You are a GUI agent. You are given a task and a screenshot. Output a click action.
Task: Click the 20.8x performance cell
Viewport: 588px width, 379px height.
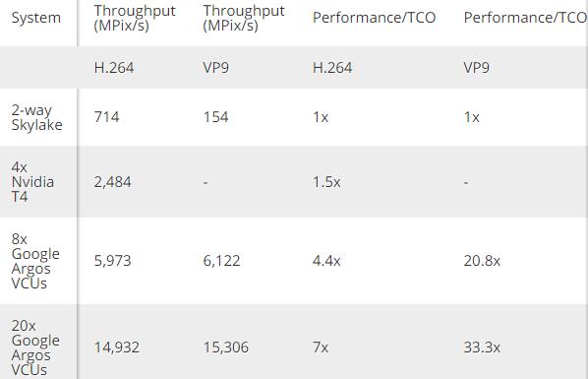pyautogui.click(x=482, y=261)
